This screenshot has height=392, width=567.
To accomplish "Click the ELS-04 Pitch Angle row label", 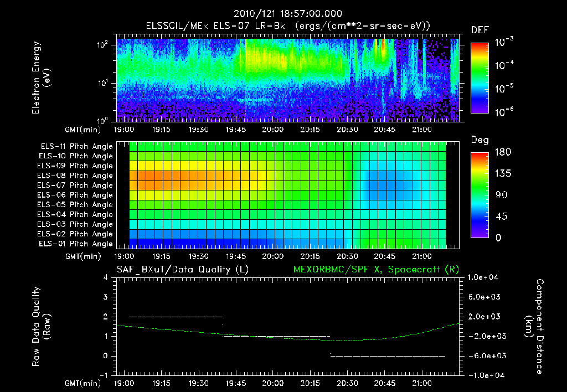I will point(75,214).
